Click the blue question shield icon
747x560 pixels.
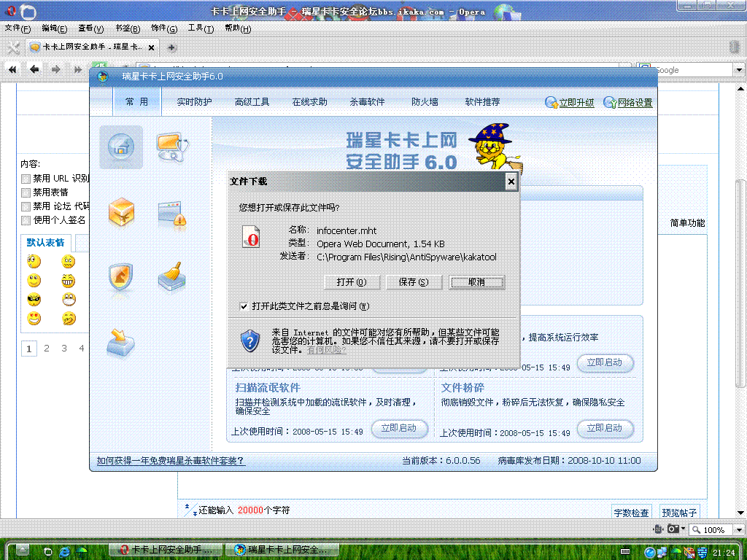[x=250, y=341]
